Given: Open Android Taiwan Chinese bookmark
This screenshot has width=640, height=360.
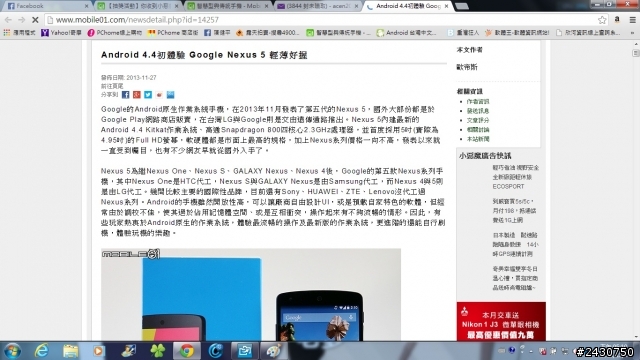Looking at the screenshot, I should coord(407,33).
